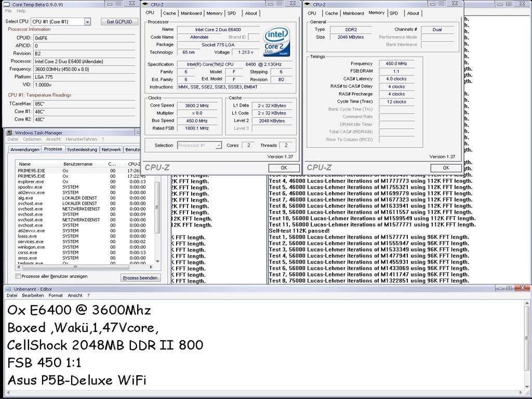Click the 'FSB 450 1:1' line in Editor
This screenshot has width=532, height=399.
(44, 363)
